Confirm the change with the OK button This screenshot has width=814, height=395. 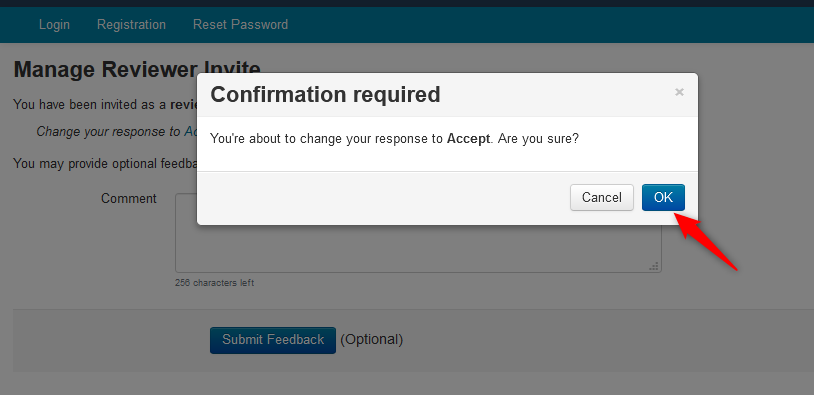(x=663, y=197)
